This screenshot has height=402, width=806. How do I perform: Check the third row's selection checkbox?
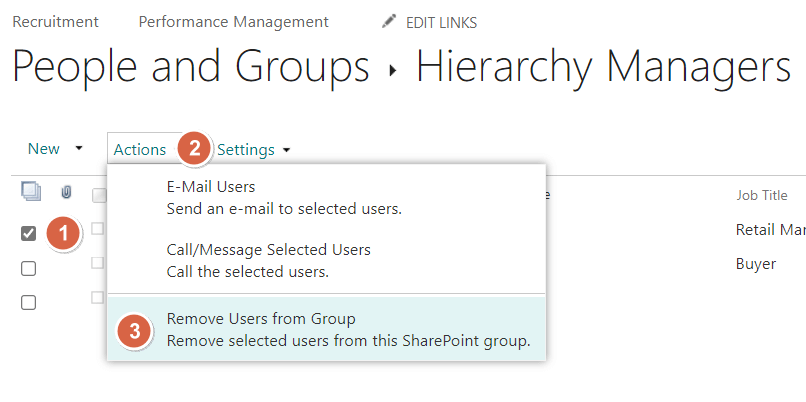click(x=28, y=303)
